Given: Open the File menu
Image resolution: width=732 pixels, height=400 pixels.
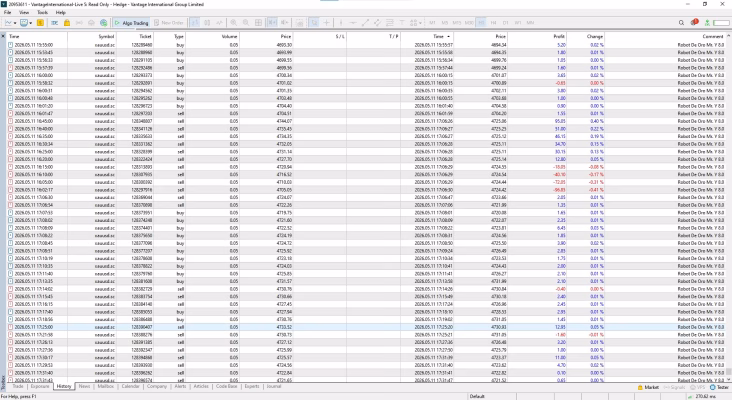Looking at the screenshot, I should pos(7,13).
